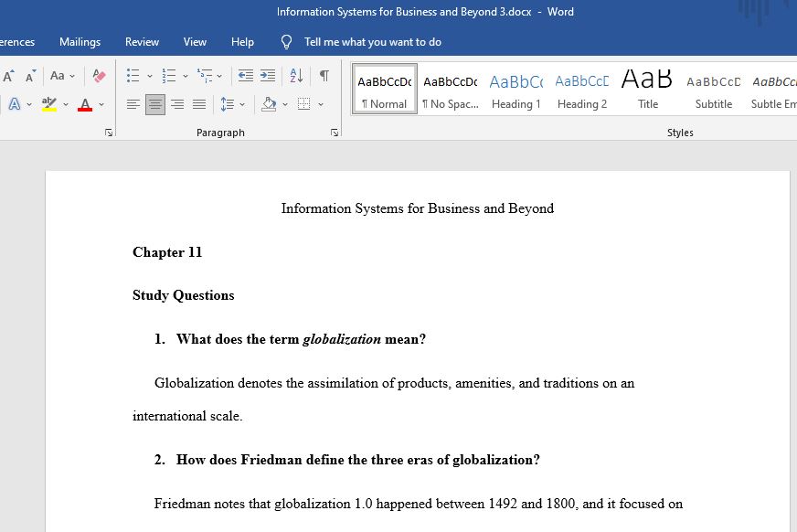797x532 pixels.
Task: Click the Chapter 11 heading
Action: [167, 252]
